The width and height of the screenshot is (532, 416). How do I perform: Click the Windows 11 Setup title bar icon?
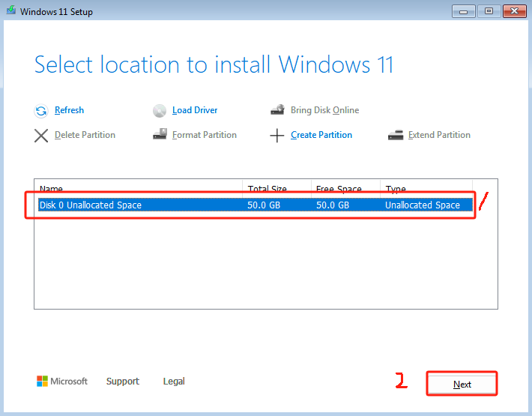pyautogui.click(x=10, y=10)
